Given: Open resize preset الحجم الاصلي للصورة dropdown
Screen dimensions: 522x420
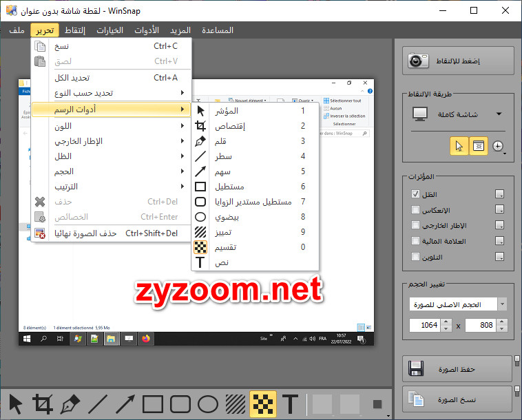Looking at the screenshot, I should click(x=458, y=304).
